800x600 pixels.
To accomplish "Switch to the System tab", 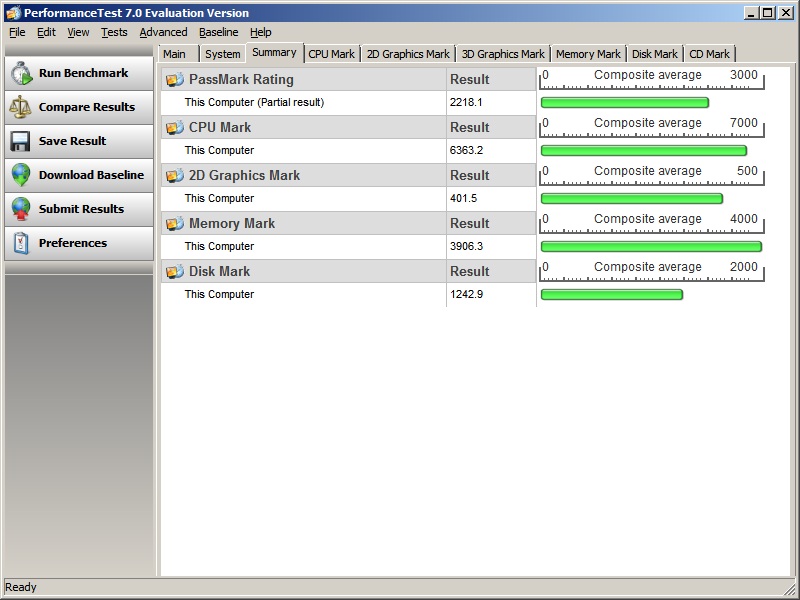I will pyautogui.click(x=222, y=54).
